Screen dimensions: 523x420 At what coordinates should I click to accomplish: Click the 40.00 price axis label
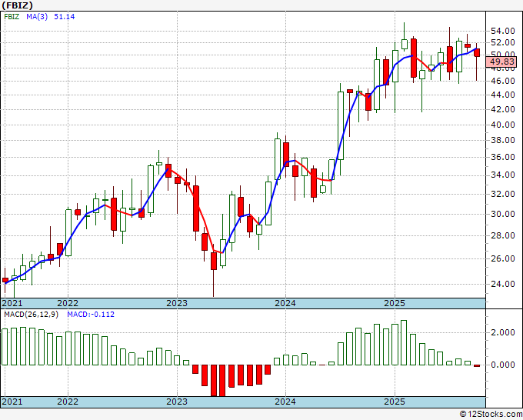[x=503, y=125]
